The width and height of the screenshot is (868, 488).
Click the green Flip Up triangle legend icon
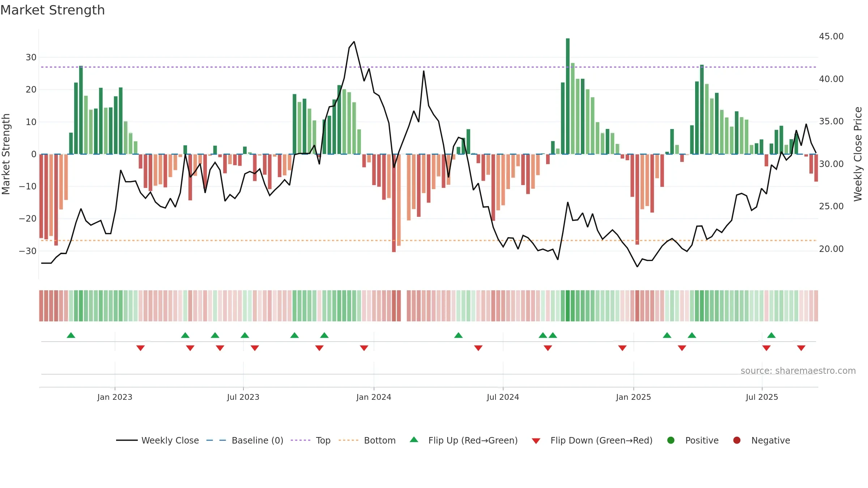(414, 440)
